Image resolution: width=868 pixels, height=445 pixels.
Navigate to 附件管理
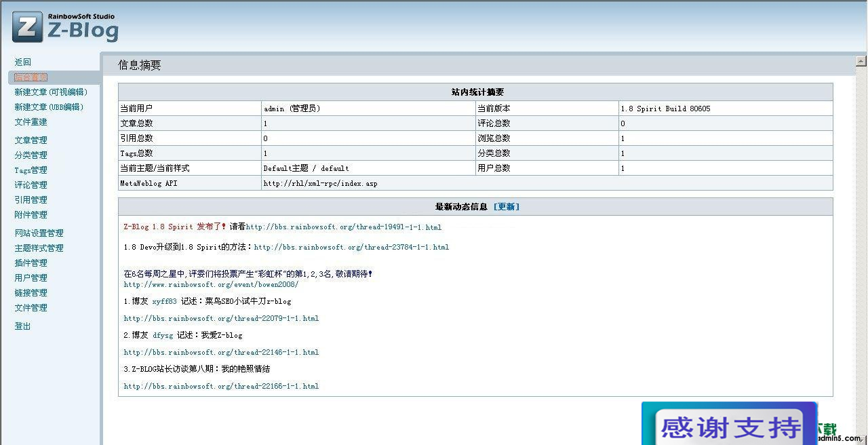pyautogui.click(x=31, y=215)
